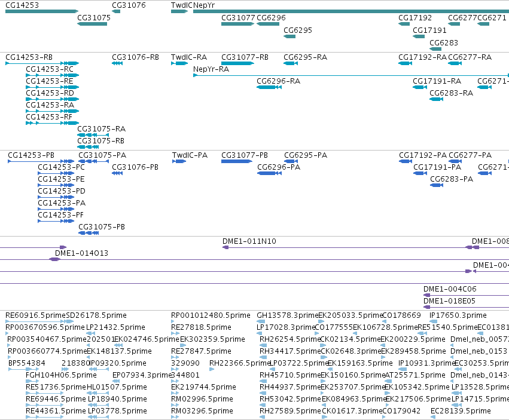Open protein CG17192-PA
The height and width of the screenshot is (420, 509).
coord(406,161)
